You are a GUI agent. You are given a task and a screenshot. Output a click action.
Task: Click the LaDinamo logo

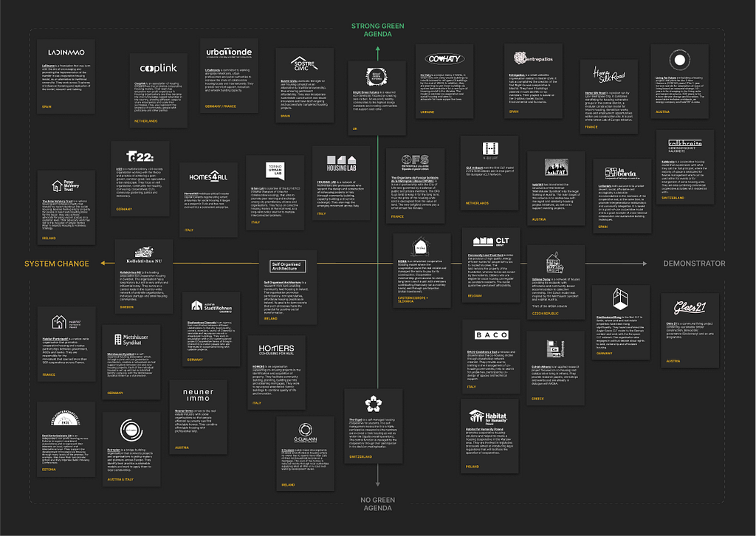(x=66, y=52)
